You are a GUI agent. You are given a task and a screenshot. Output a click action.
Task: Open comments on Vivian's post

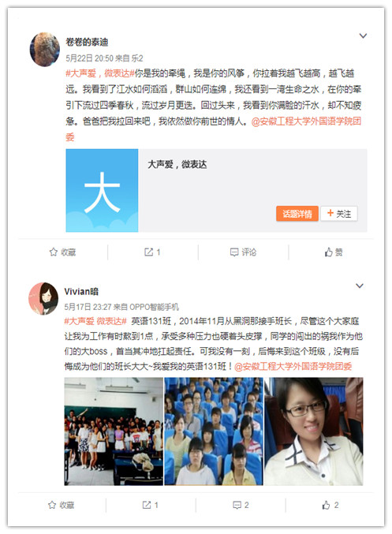[241, 505]
